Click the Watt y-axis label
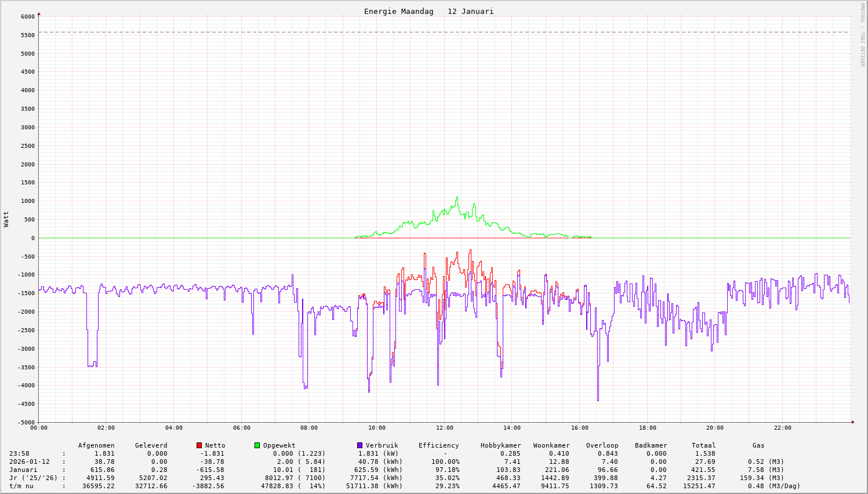The image size is (868, 494). pyautogui.click(x=6, y=219)
